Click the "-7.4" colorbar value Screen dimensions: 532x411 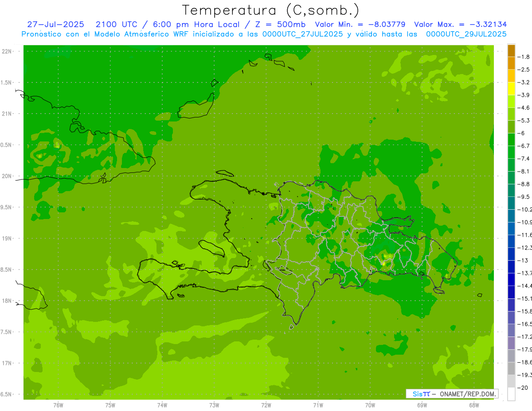pos(524,159)
